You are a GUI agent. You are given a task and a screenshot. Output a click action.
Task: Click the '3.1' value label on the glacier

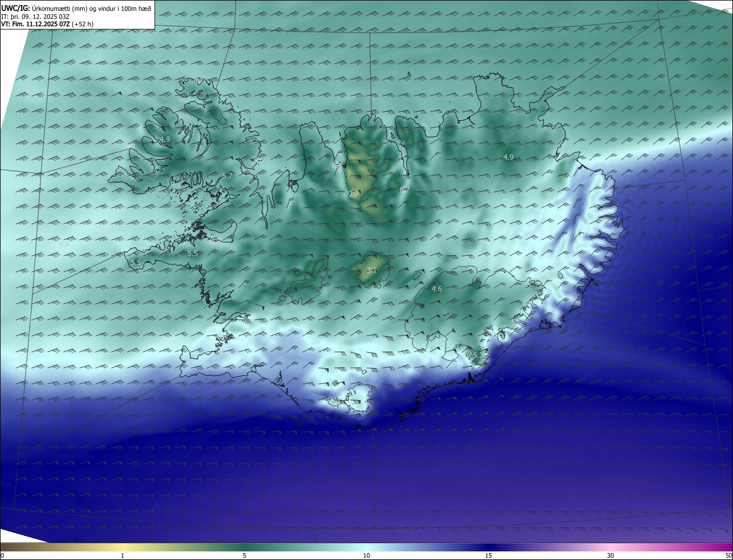pos(372,270)
